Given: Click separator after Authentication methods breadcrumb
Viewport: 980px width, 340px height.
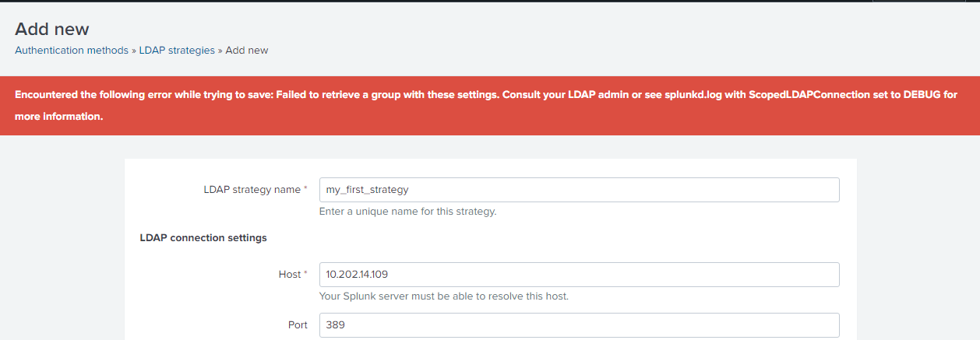Looking at the screenshot, I should [x=134, y=51].
